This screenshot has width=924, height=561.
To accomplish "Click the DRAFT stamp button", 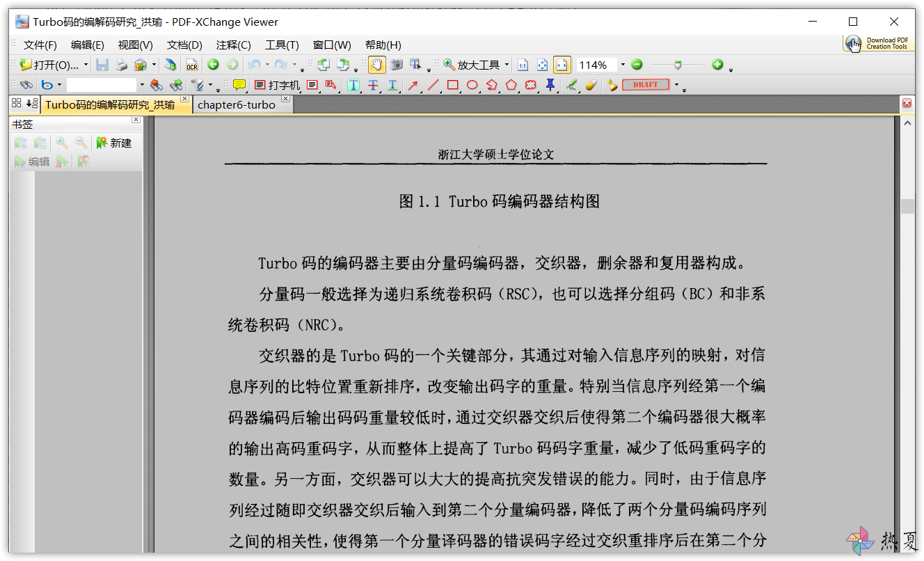I will 645,85.
